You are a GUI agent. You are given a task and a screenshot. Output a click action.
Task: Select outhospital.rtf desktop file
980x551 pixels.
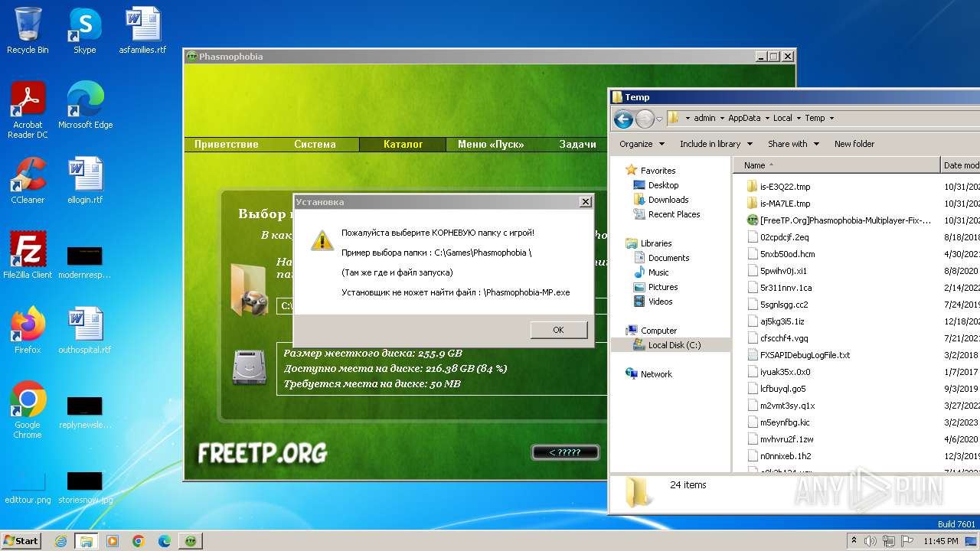coord(85,331)
